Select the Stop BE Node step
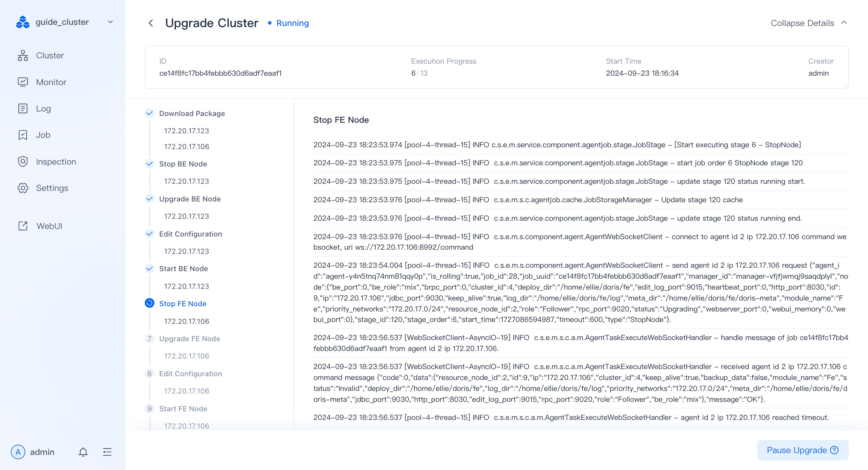Image resolution: width=868 pixels, height=470 pixels. 183,164
